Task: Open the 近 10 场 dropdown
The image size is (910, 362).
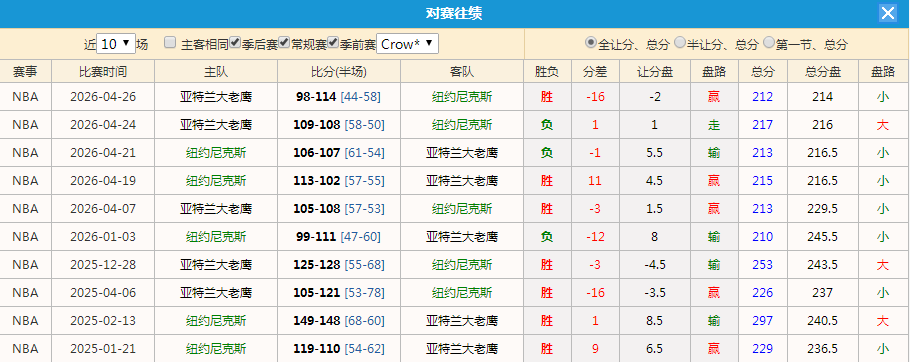Action: tap(116, 44)
